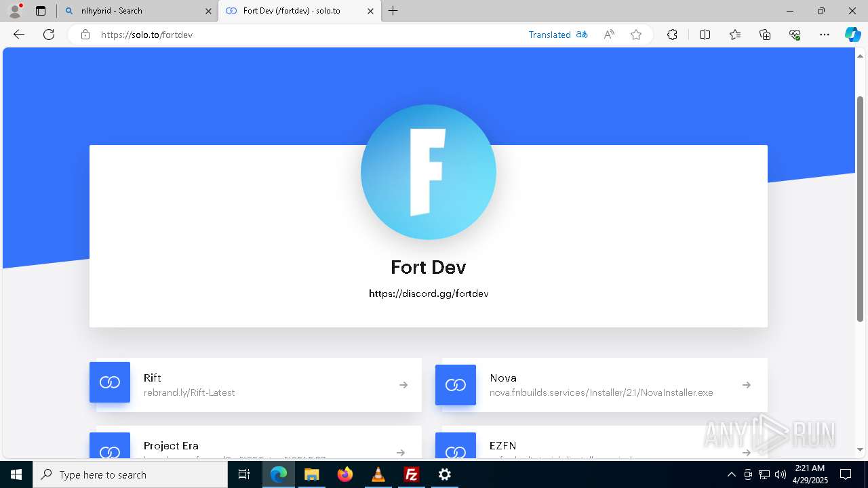This screenshot has height=488, width=868.
Task: Open the network status tray icon
Action: [x=764, y=474]
